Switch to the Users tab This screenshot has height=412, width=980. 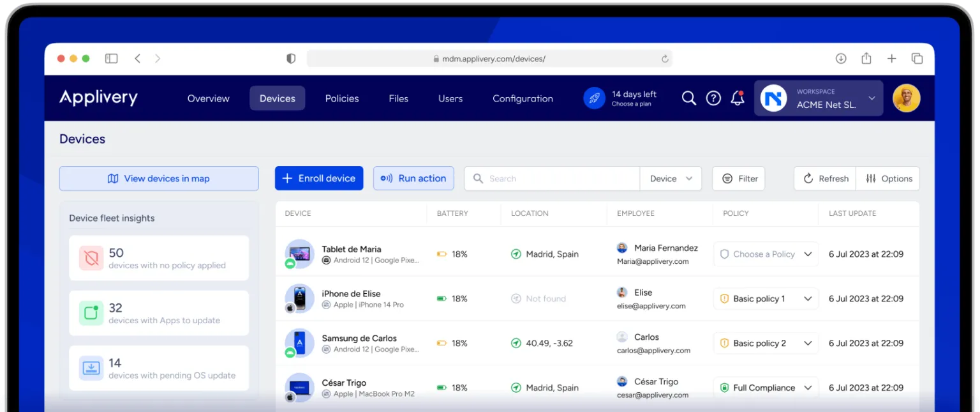[450, 98]
